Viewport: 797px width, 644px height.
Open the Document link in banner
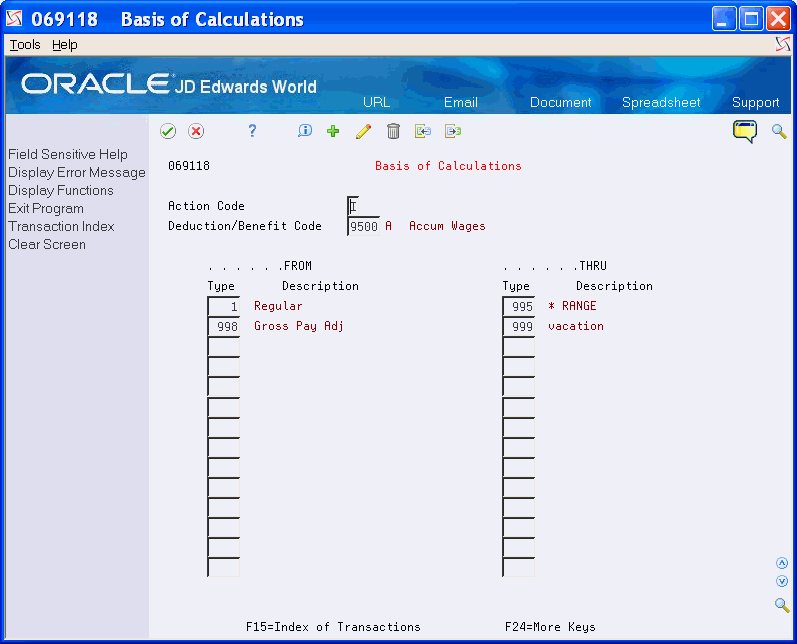pyautogui.click(x=561, y=102)
